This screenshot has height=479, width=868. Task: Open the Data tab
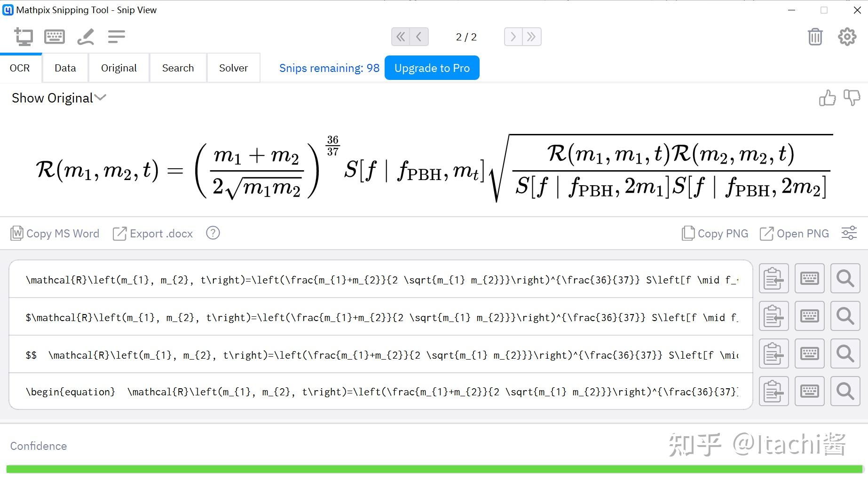coord(65,68)
